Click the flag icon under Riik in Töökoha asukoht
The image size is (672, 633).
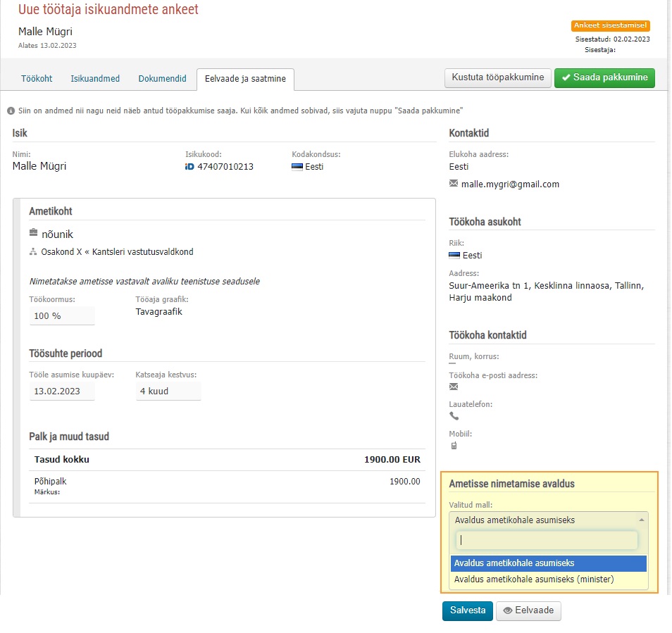[x=454, y=256]
